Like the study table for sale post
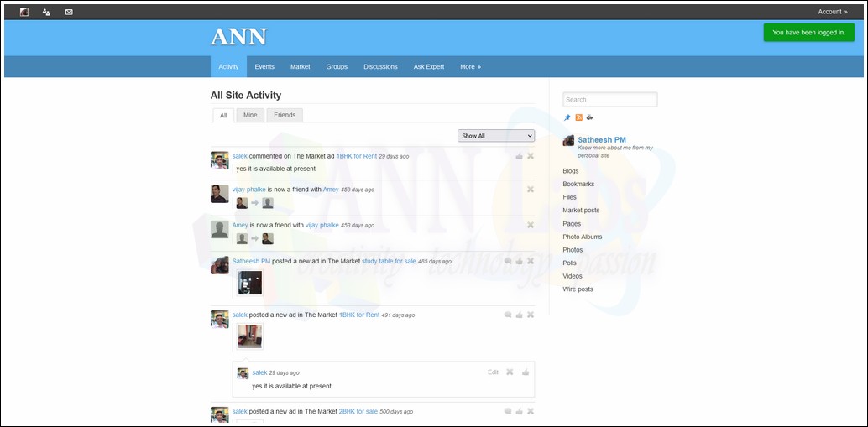The height and width of the screenshot is (427, 868). tap(519, 261)
